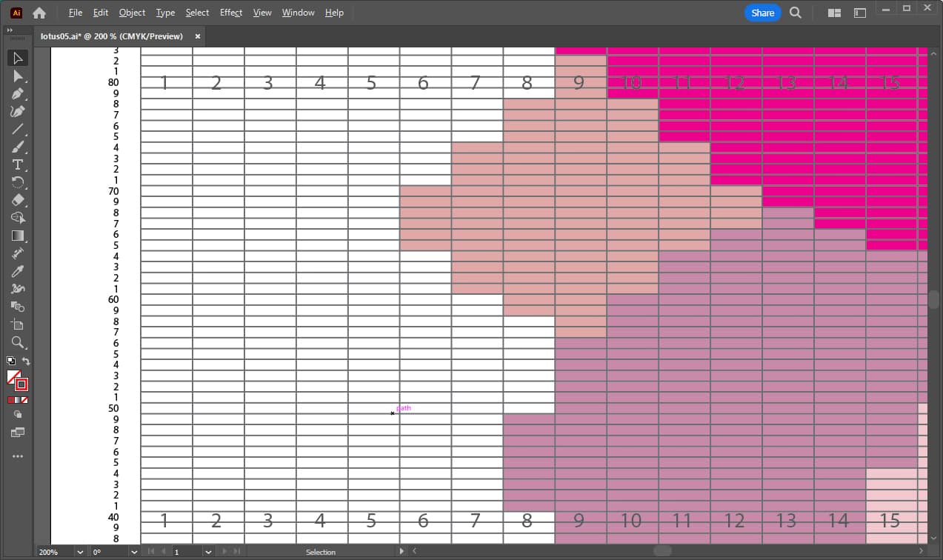Click the Stroke color swatch

[x=21, y=384]
